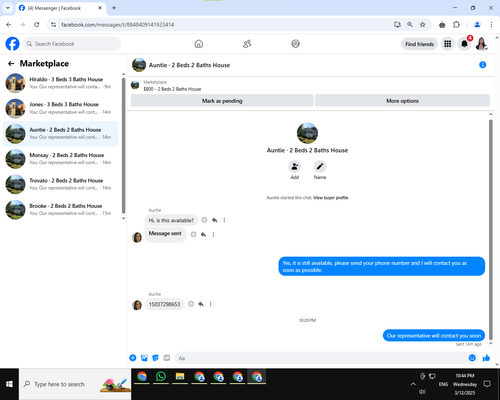Open browser extensions puzzle icon
The width and height of the screenshot is (500, 400).
click(456, 24)
